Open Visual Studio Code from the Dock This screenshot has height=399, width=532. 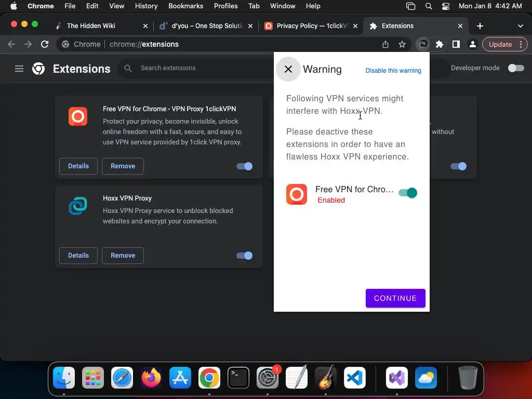(x=354, y=378)
